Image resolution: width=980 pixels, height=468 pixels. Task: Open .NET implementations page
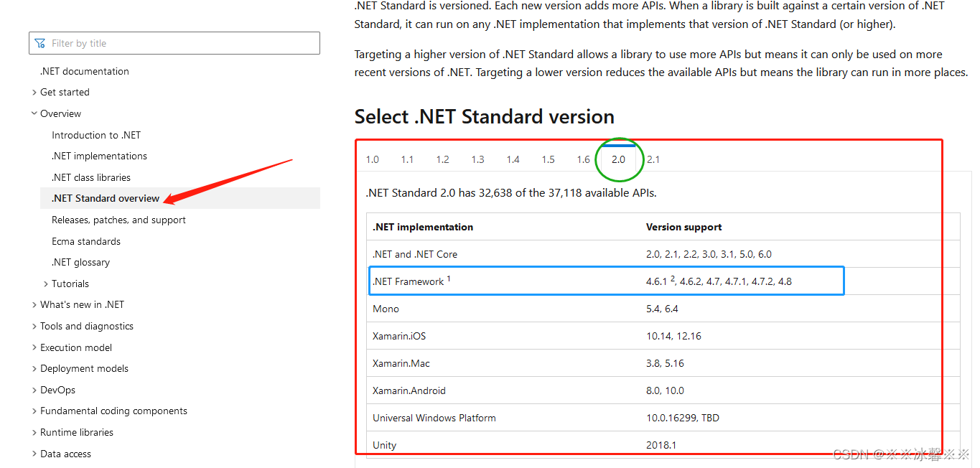point(99,156)
